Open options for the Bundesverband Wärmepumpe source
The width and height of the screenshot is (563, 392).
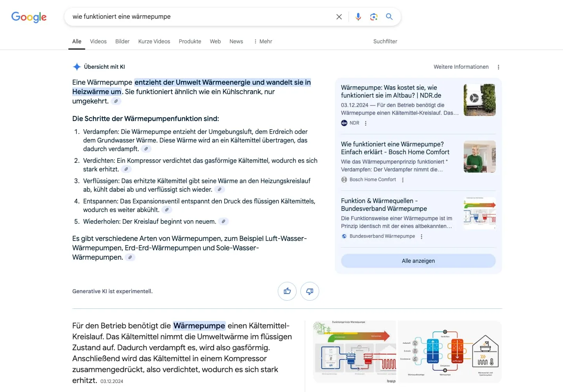point(422,237)
